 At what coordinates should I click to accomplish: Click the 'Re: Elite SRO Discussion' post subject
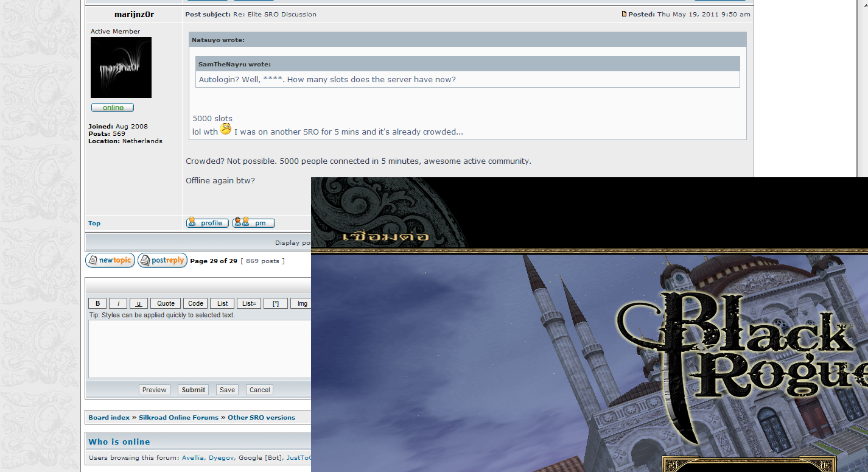pos(275,14)
